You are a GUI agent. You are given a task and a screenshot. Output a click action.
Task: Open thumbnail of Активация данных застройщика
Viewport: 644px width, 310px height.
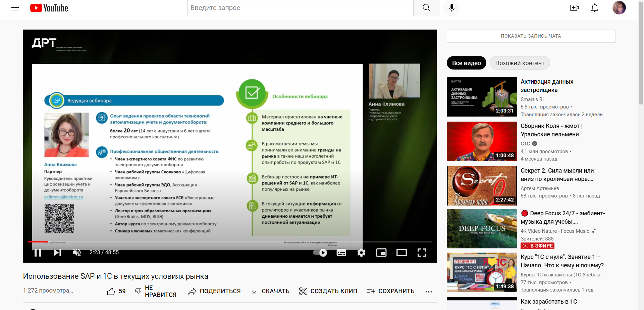point(482,97)
